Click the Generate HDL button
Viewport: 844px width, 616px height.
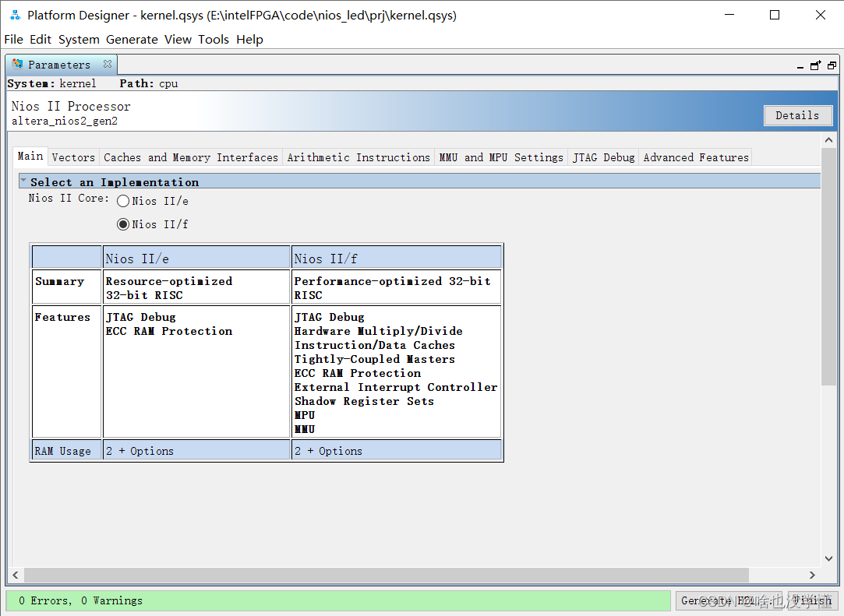[x=730, y=600]
